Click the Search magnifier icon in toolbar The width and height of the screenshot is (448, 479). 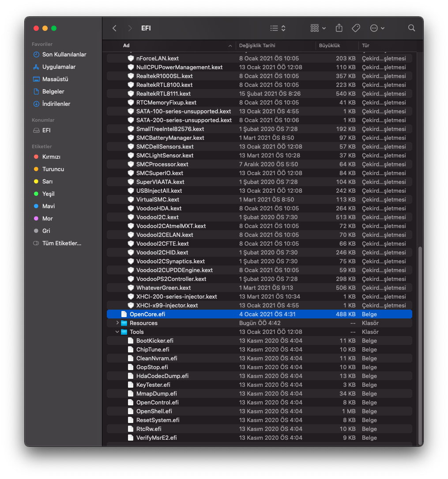411,28
